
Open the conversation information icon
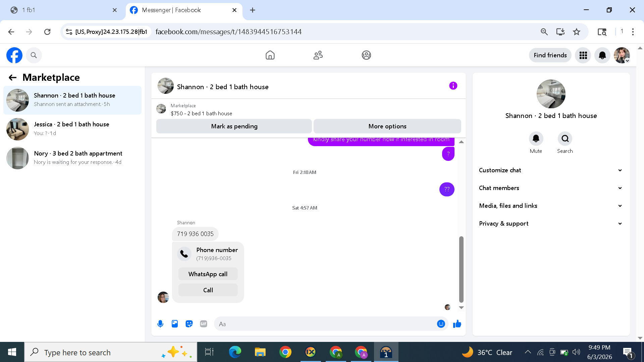click(453, 86)
